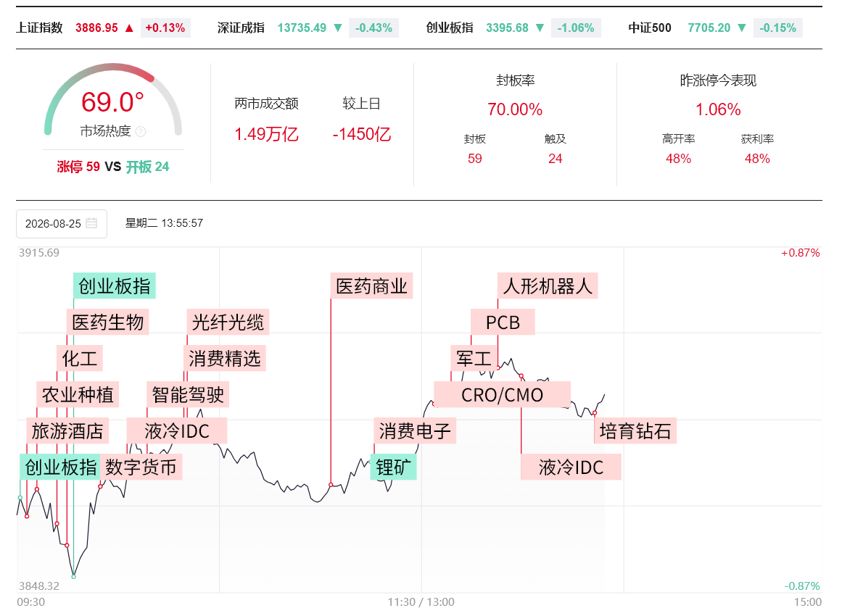The width and height of the screenshot is (842, 616).
Task: Select the 数字货币 sector label
Action: [x=141, y=467]
